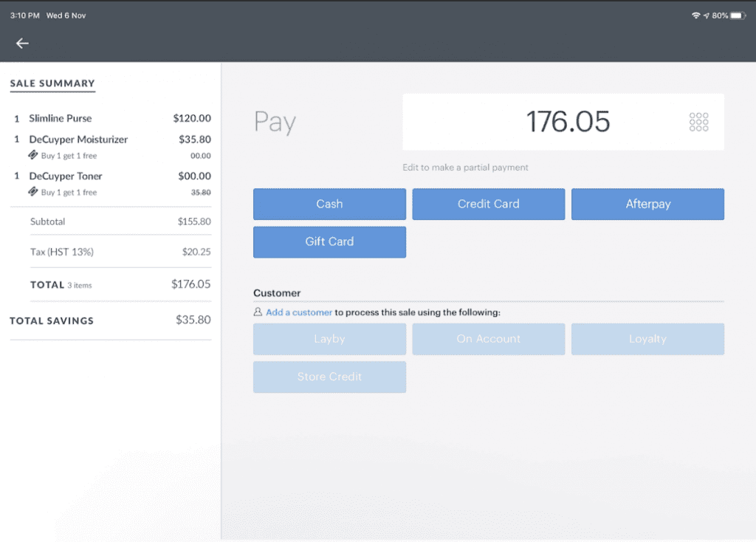Redeem a Gift Card for this payment
The image size is (756, 542).
tap(329, 241)
